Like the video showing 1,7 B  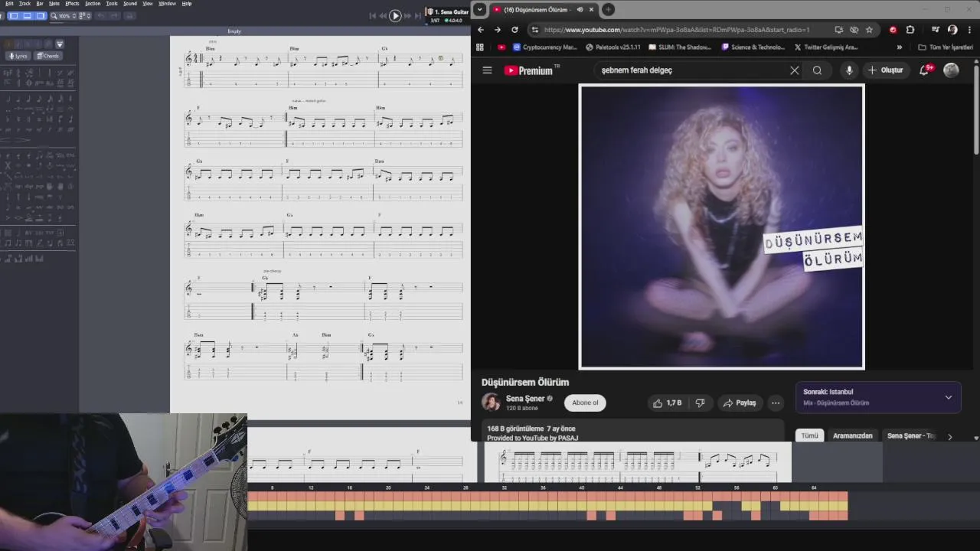[x=667, y=403]
